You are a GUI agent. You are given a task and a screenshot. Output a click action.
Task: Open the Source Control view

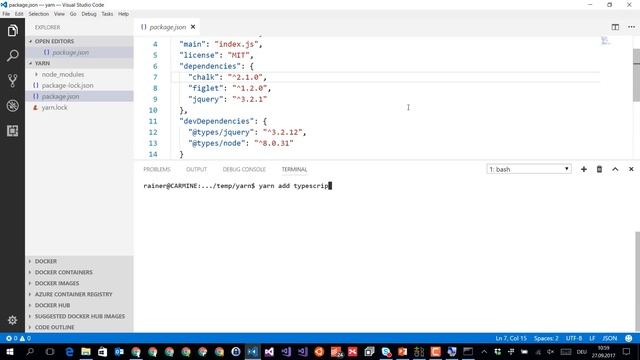pyautogui.click(x=12, y=80)
